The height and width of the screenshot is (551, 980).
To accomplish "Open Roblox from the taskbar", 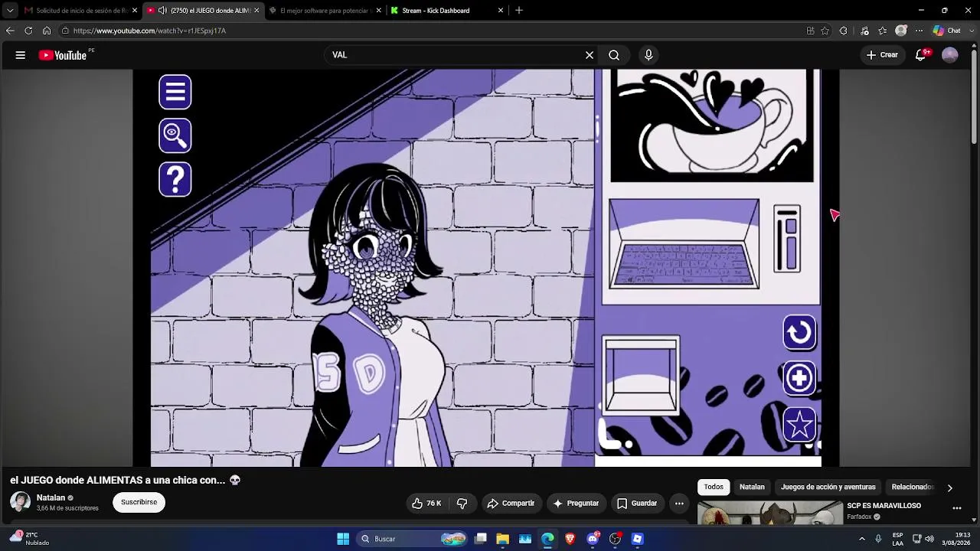I will point(637,539).
